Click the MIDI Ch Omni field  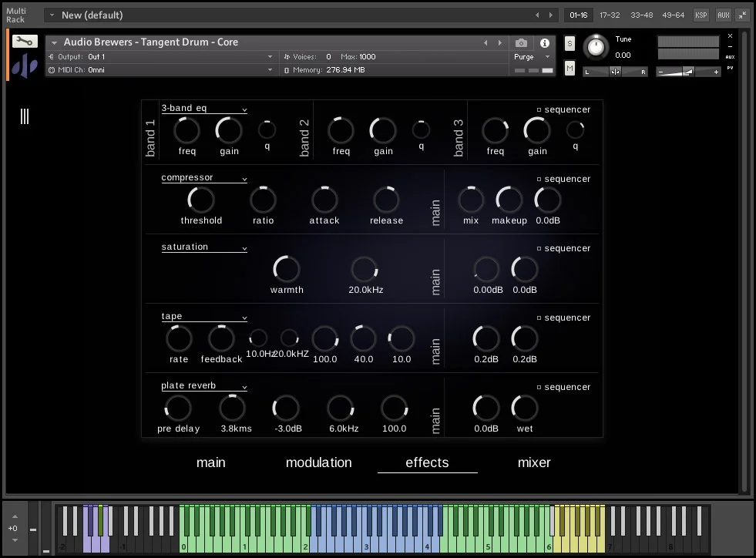[x=162, y=70]
